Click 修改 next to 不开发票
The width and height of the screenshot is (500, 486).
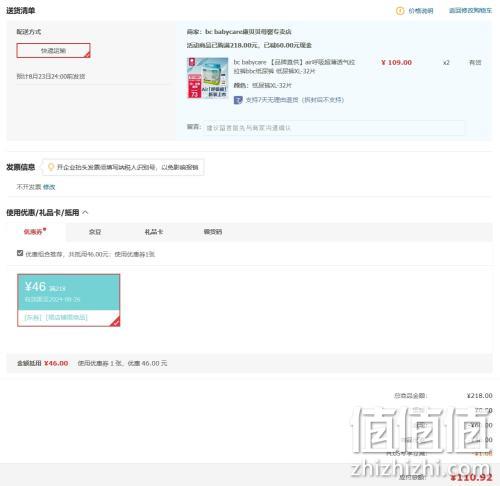(x=49, y=187)
